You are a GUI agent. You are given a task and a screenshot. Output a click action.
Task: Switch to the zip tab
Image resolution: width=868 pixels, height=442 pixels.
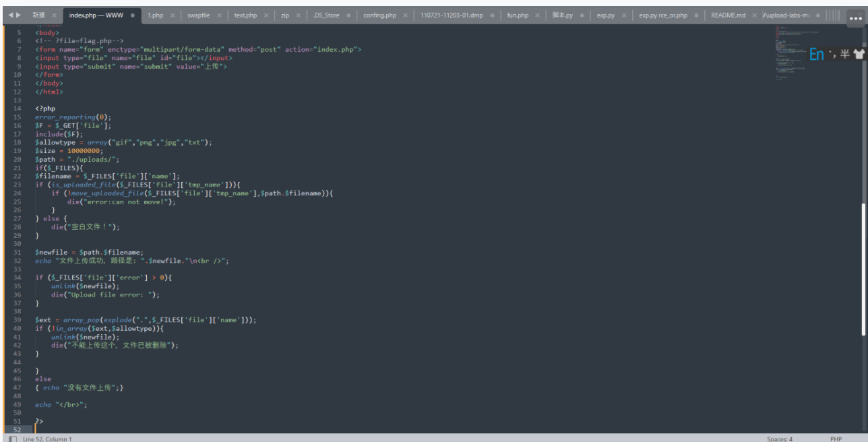click(285, 15)
